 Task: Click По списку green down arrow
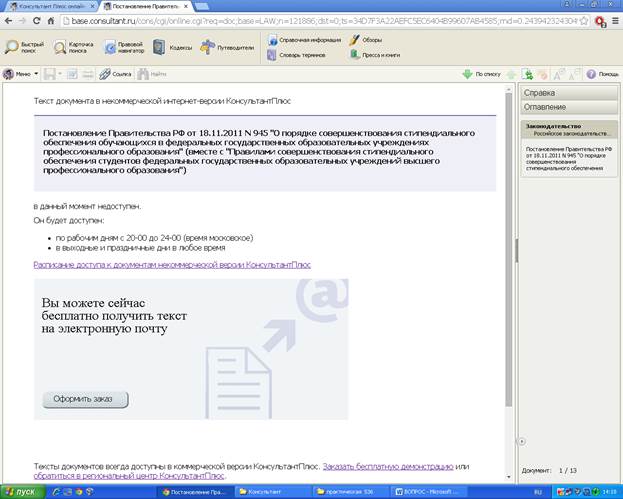(481, 74)
